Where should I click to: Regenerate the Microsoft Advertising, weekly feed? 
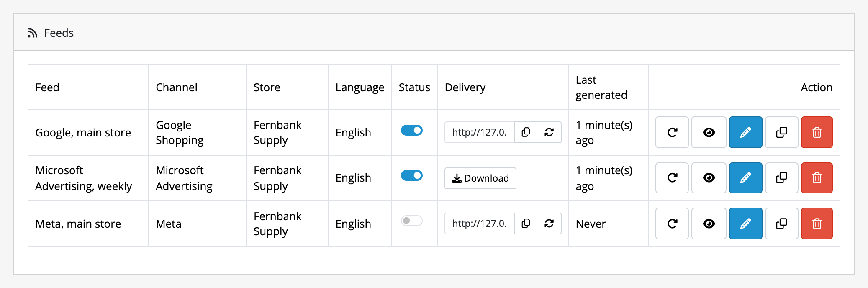[672, 178]
